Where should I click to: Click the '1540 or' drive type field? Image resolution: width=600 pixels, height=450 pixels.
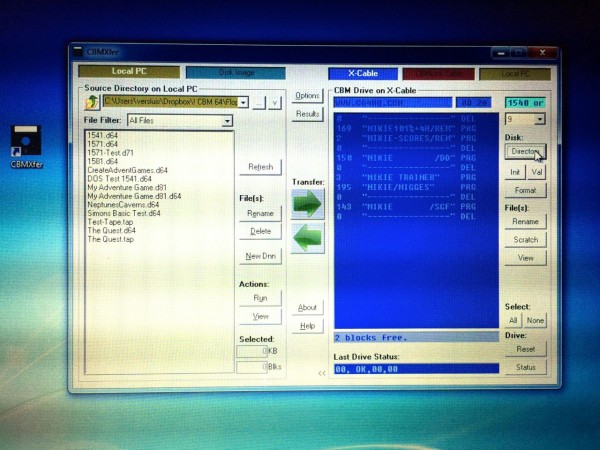(525, 103)
